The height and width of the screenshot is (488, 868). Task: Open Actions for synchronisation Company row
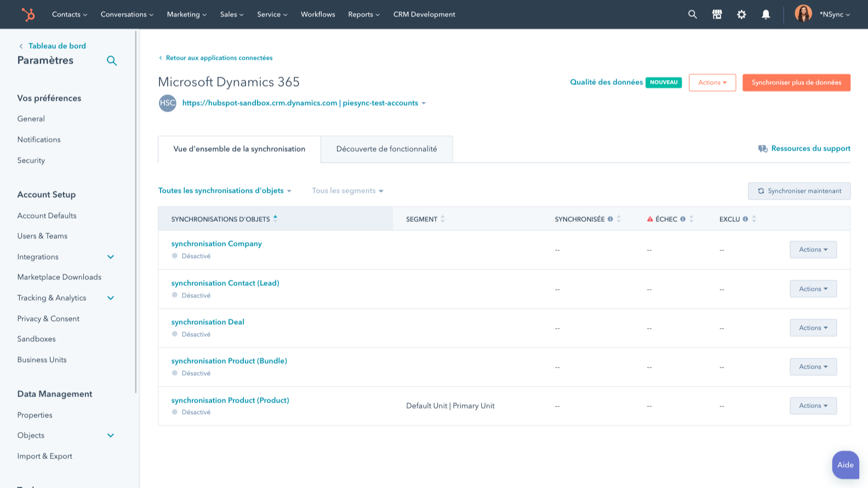(813, 250)
